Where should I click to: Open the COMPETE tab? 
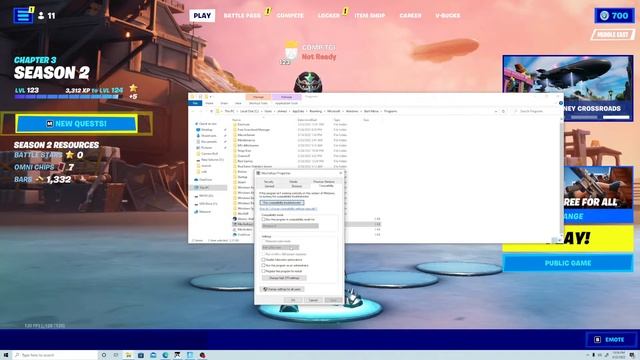pos(290,16)
